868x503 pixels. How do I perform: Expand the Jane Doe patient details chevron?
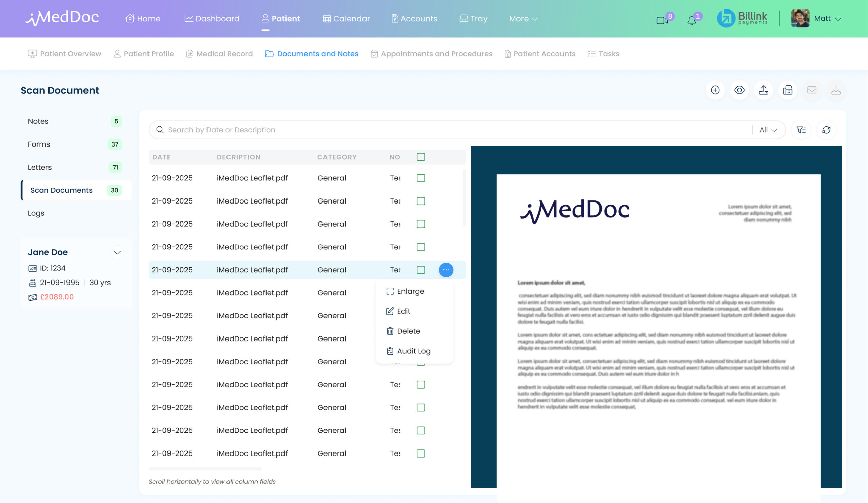(117, 253)
